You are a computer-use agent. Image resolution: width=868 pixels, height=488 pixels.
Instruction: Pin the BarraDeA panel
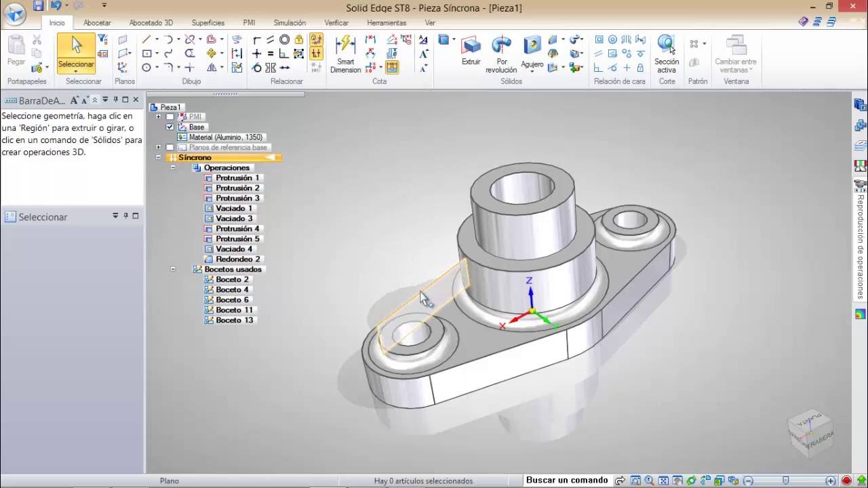(x=115, y=100)
